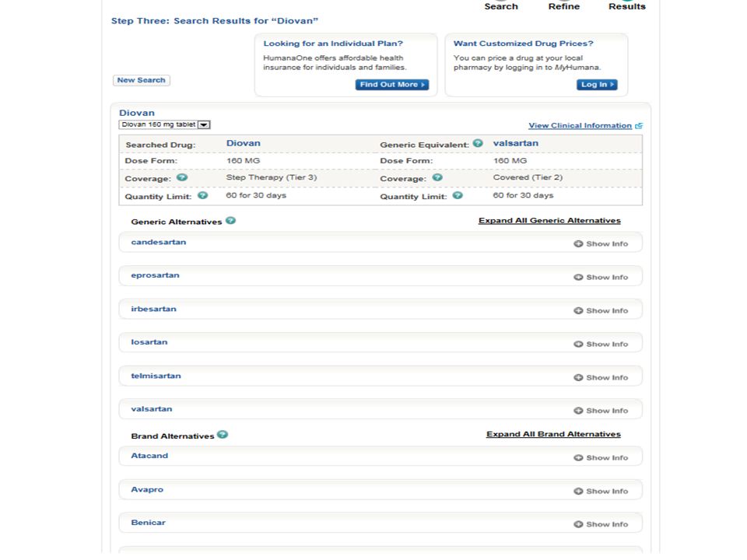This screenshot has width=747, height=560.
Task: Go to the Search step
Action: point(501,6)
